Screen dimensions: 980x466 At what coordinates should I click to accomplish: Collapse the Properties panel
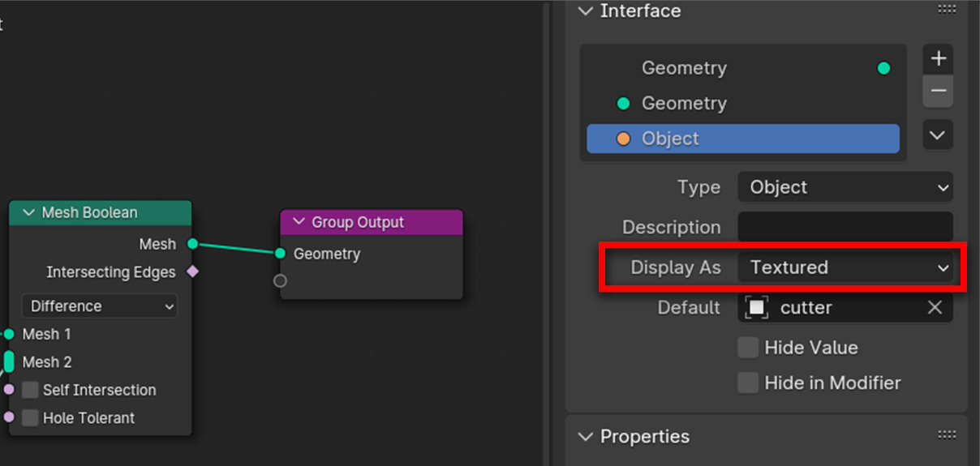(586, 437)
